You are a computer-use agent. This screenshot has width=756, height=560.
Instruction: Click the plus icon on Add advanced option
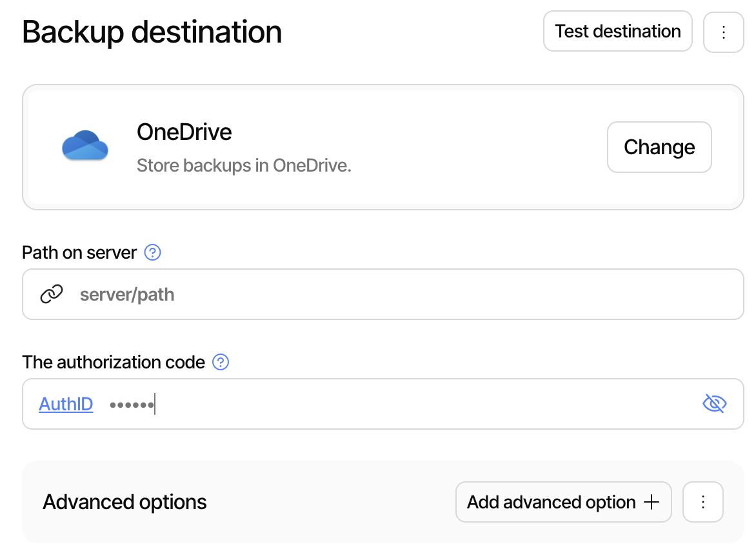(x=653, y=502)
